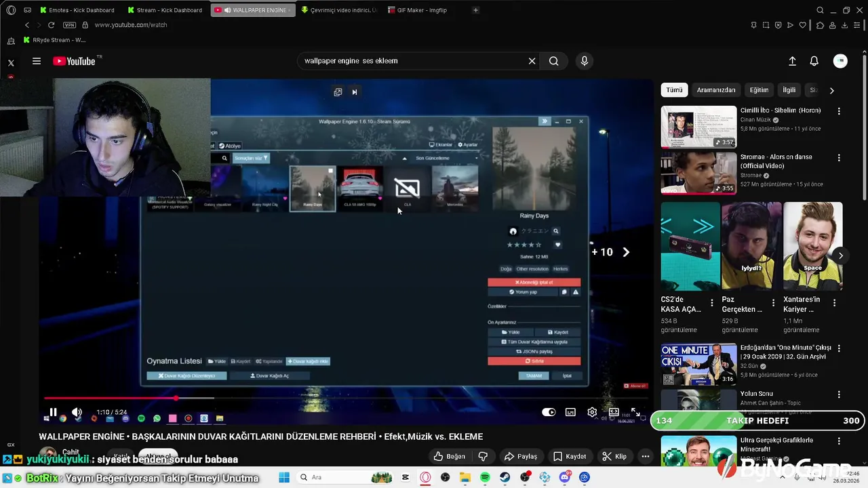Switch video to theater mode

pos(614,412)
